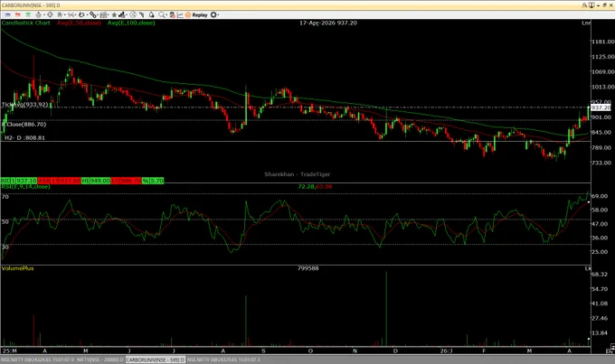Click the 17-Apr-2026 937.20 date readout

[328, 23]
